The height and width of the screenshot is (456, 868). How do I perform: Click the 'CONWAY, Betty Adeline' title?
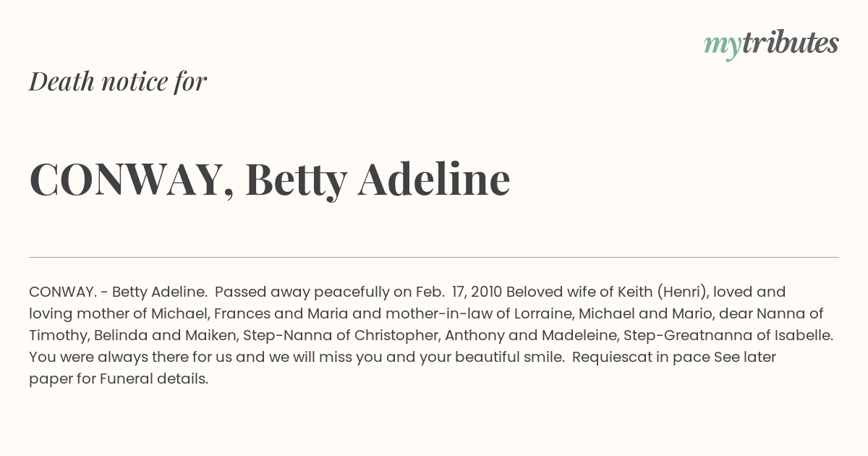tap(270, 180)
